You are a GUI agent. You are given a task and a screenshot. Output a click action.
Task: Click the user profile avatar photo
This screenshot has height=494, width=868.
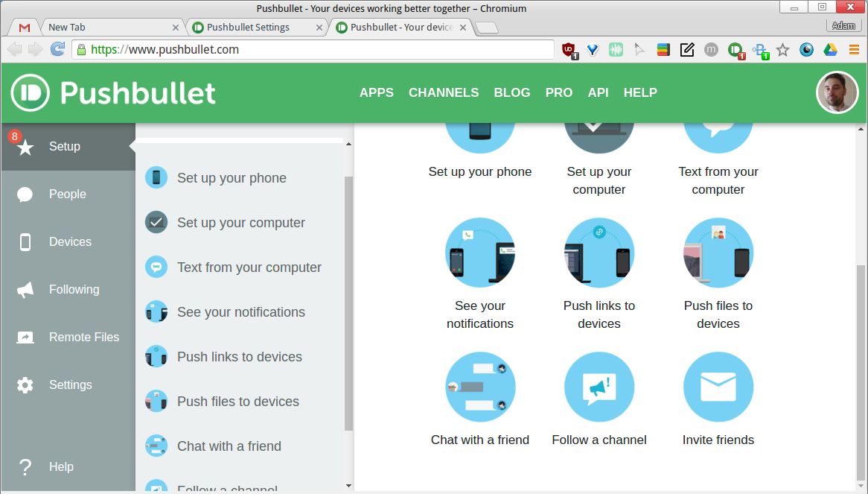pos(837,92)
